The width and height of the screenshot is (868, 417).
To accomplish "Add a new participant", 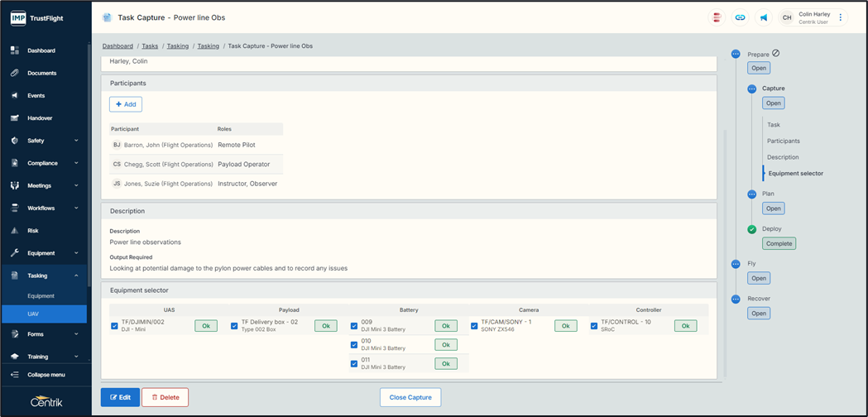I will (126, 104).
